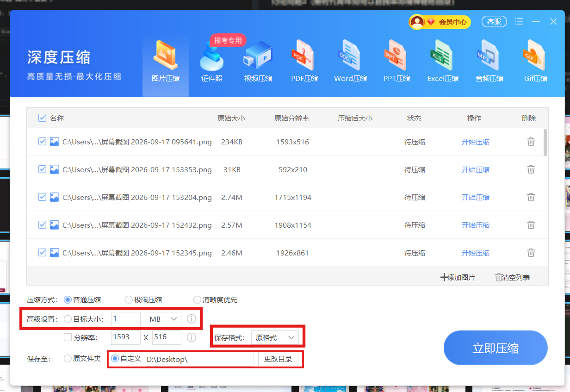Select the 音频压缩 MP3 icon
This screenshot has width=570, height=392.
click(489, 55)
